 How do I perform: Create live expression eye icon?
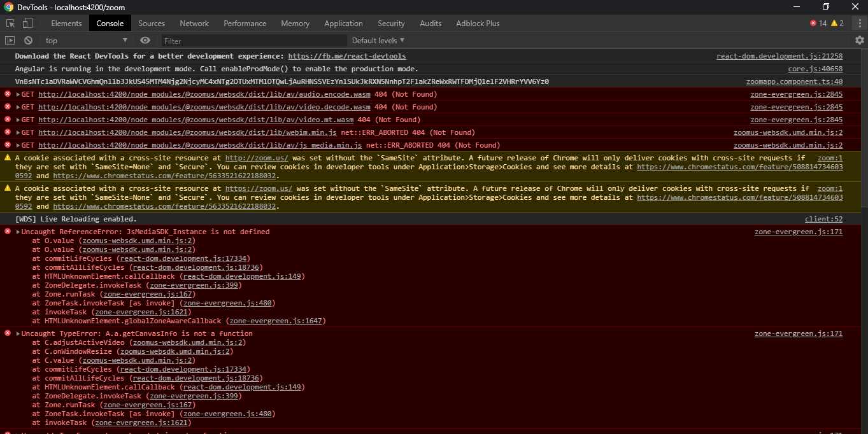click(x=145, y=41)
